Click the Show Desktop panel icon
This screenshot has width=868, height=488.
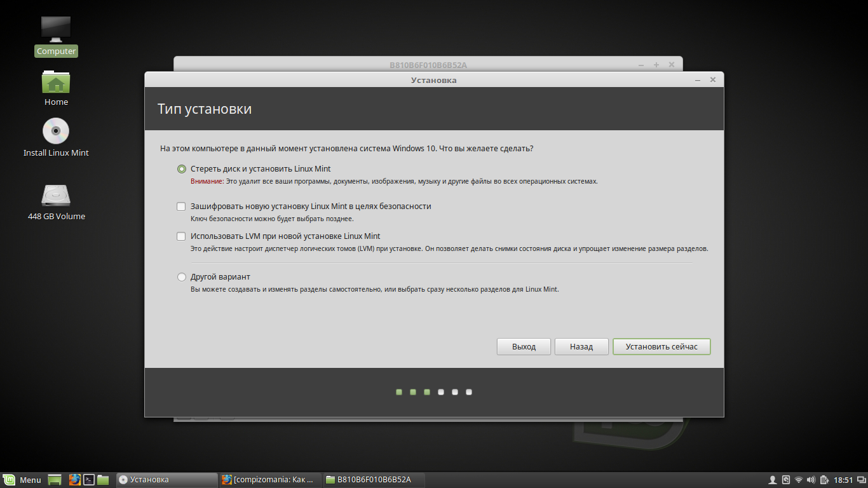[55, 480]
